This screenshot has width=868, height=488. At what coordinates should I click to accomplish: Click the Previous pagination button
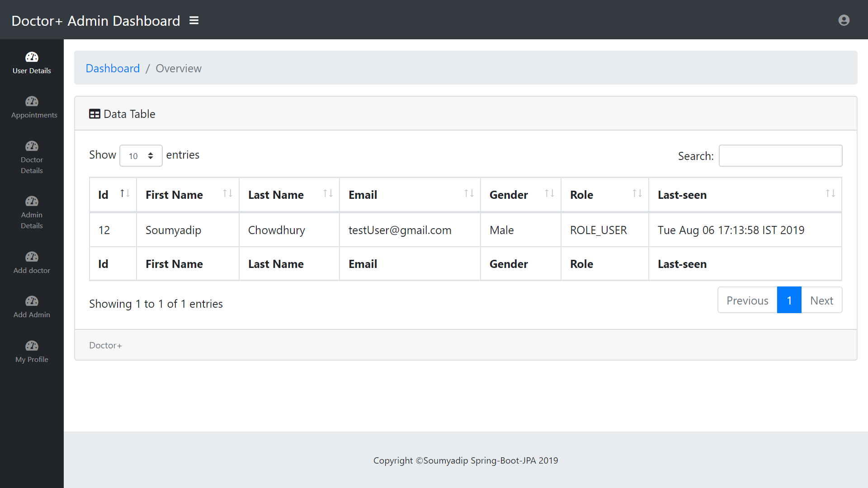[x=747, y=300]
